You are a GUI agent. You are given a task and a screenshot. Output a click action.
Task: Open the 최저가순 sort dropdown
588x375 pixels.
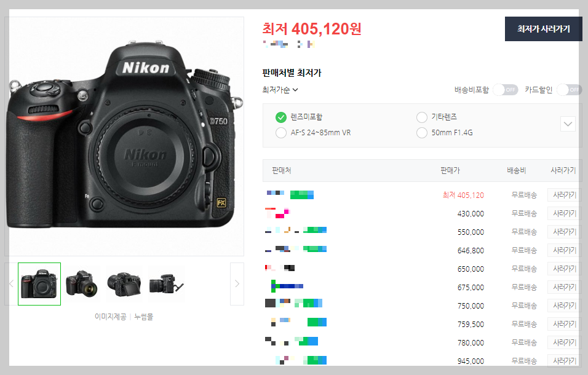[280, 90]
